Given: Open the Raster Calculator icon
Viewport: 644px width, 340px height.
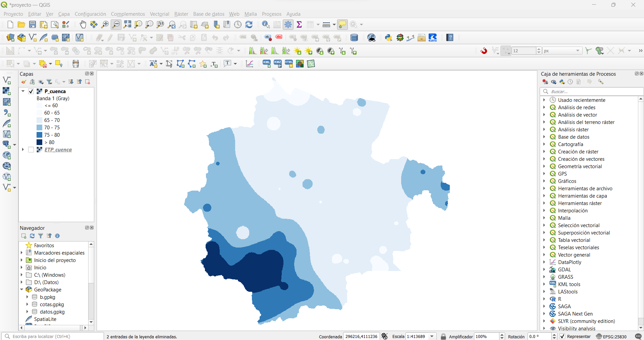Looking at the screenshot, I should tap(277, 24).
